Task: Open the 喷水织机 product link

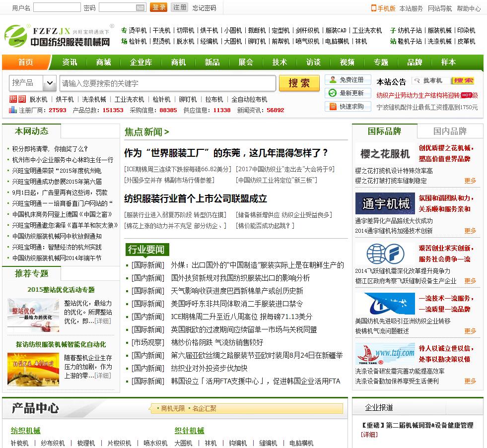Action: [x=155, y=443]
